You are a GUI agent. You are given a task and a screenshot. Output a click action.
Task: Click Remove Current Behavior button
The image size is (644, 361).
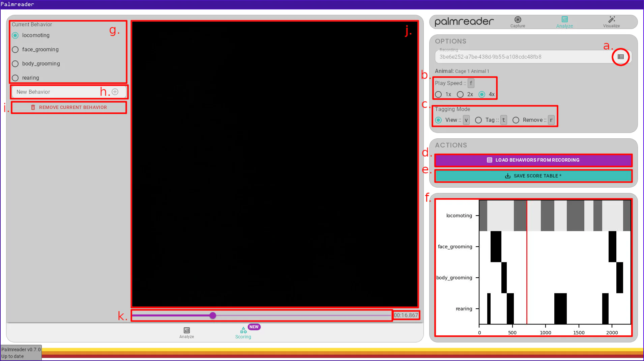69,107
